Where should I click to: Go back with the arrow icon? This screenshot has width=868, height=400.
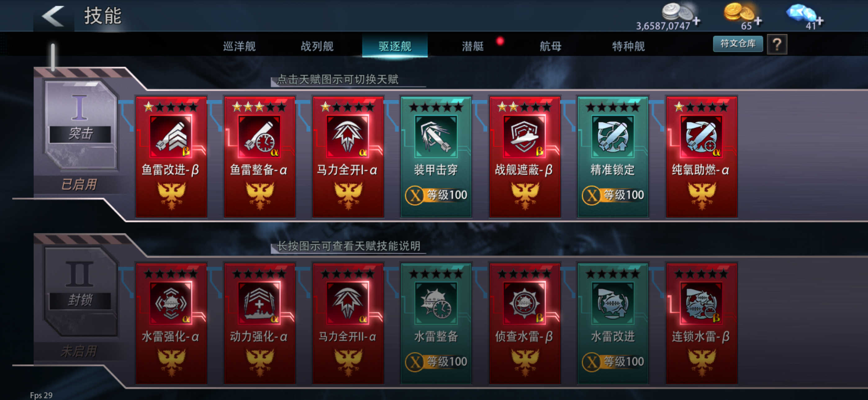(53, 16)
